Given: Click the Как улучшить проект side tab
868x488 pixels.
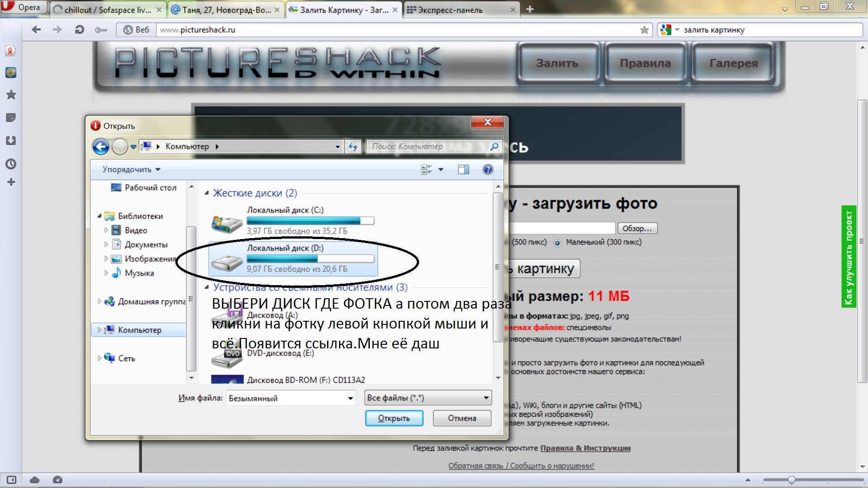Looking at the screenshot, I should 849,257.
